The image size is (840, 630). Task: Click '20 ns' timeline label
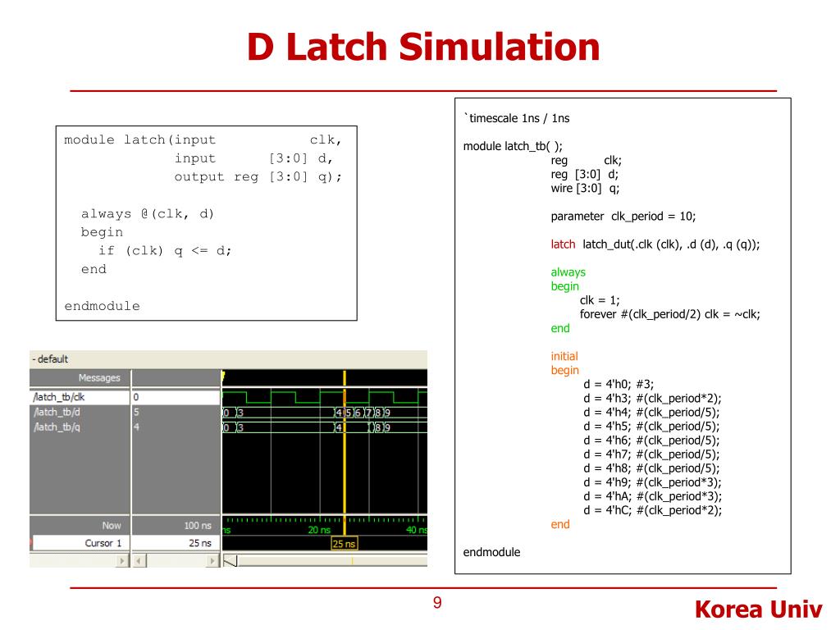click(319, 530)
